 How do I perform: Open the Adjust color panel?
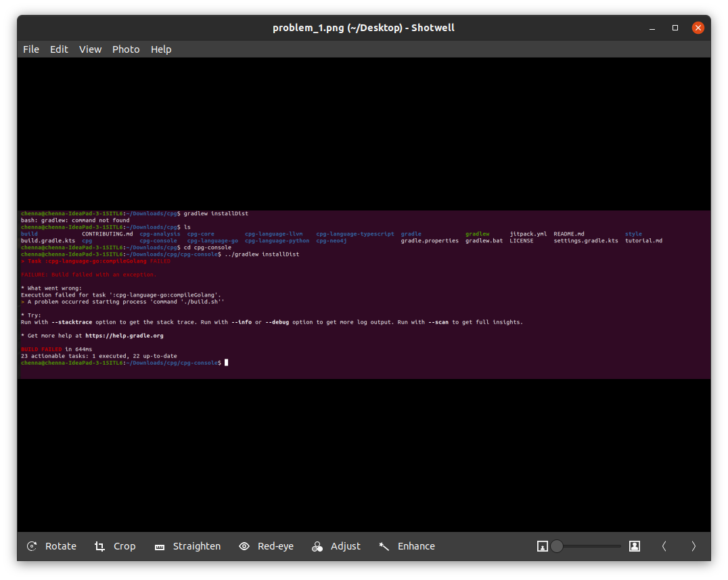(x=336, y=546)
